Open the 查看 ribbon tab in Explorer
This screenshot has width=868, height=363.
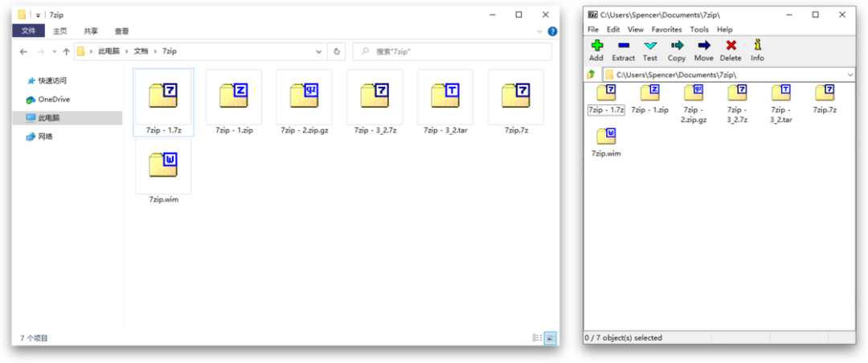click(122, 31)
